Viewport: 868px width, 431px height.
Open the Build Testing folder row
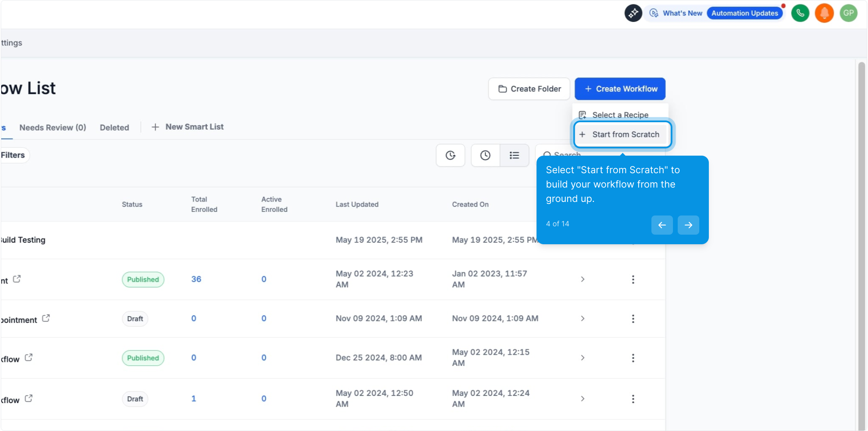tap(333, 240)
